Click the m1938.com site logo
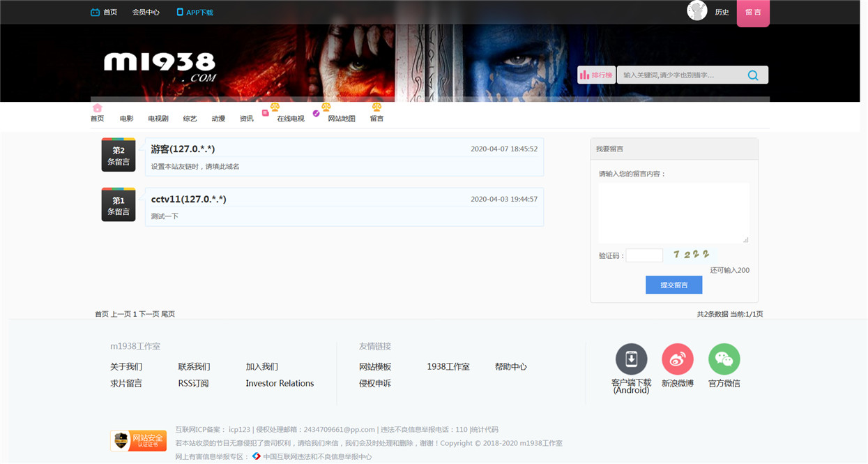This screenshot has height=464, width=868. tap(160, 67)
